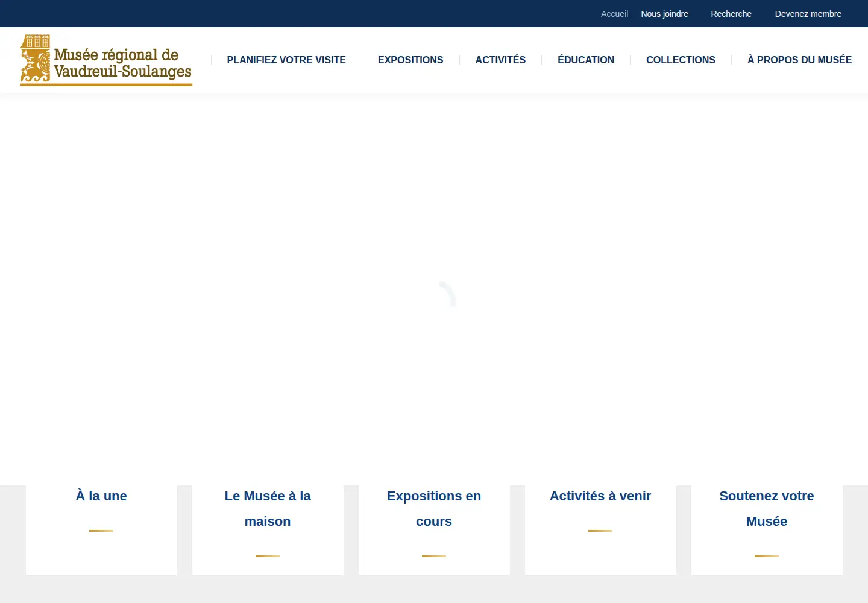
Task: Select the Le Musée à la maison card
Action: [x=268, y=530]
